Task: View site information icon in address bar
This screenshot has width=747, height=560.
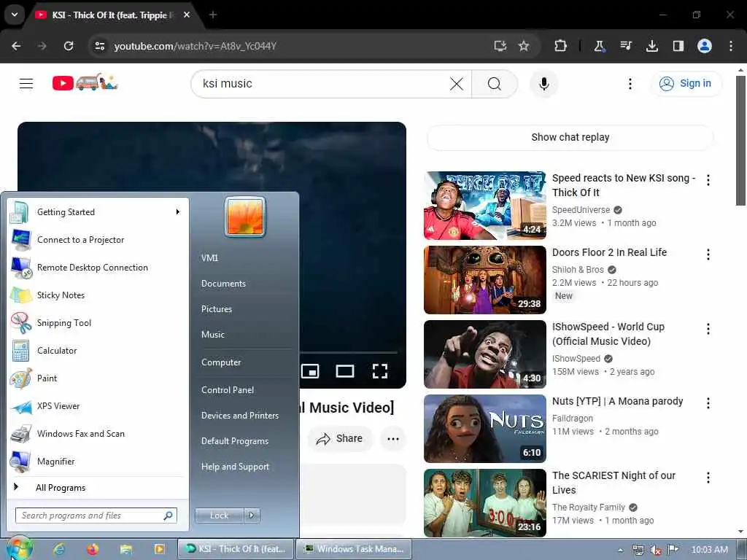Action: [x=99, y=46]
